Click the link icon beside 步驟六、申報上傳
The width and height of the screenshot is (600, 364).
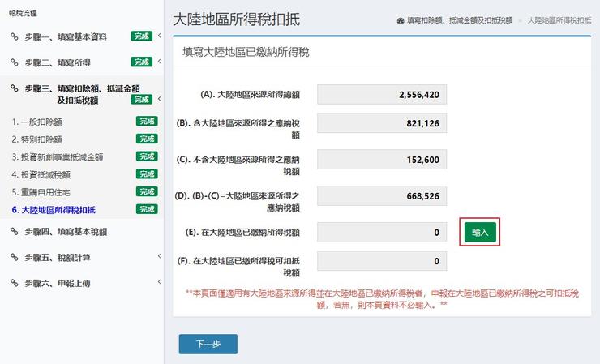tap(13, 283)
